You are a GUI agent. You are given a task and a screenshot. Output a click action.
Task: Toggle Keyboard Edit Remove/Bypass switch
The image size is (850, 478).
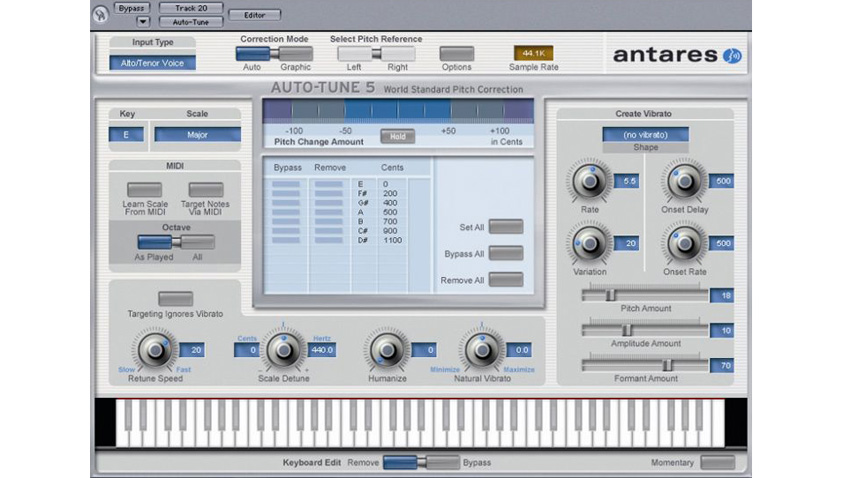[x=421, y=462]
